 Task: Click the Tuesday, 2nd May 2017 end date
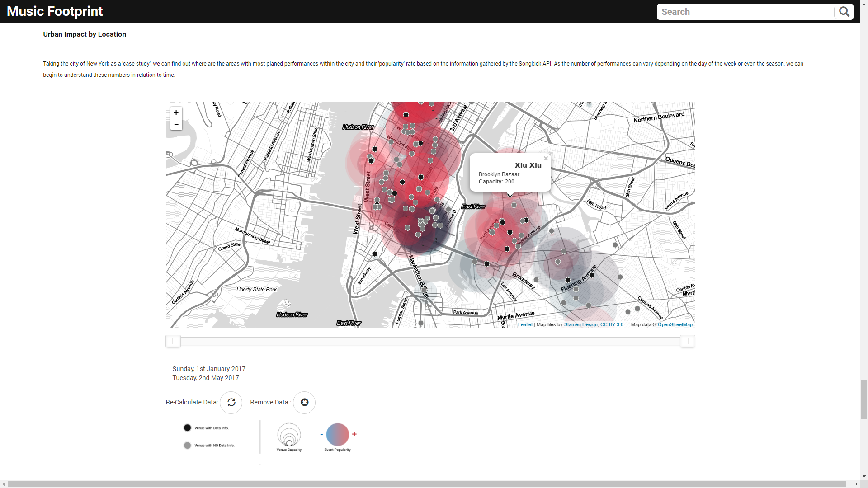tap(206, 378)
